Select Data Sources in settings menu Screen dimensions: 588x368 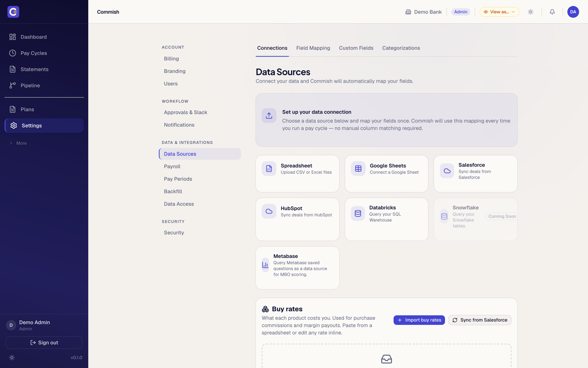coord(200,154)
